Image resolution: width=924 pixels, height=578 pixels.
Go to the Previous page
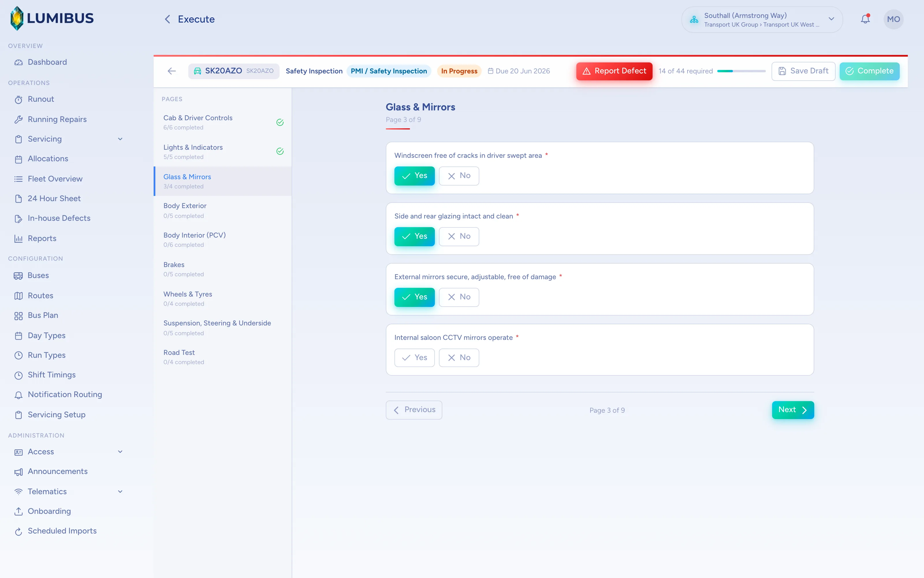pos(414,410)
